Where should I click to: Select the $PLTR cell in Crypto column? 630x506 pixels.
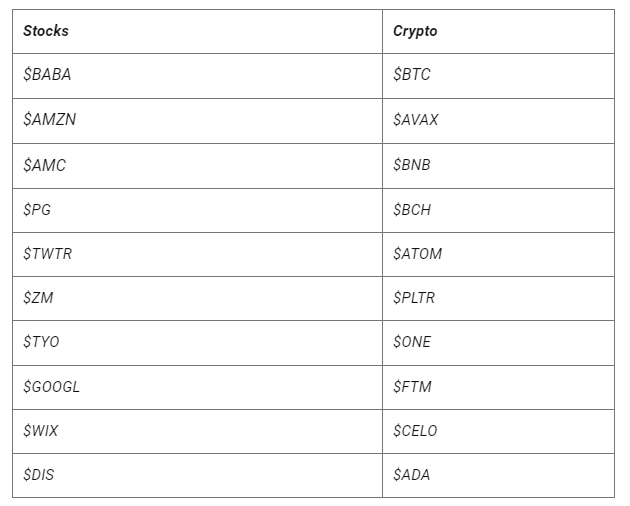click(498, 299)
